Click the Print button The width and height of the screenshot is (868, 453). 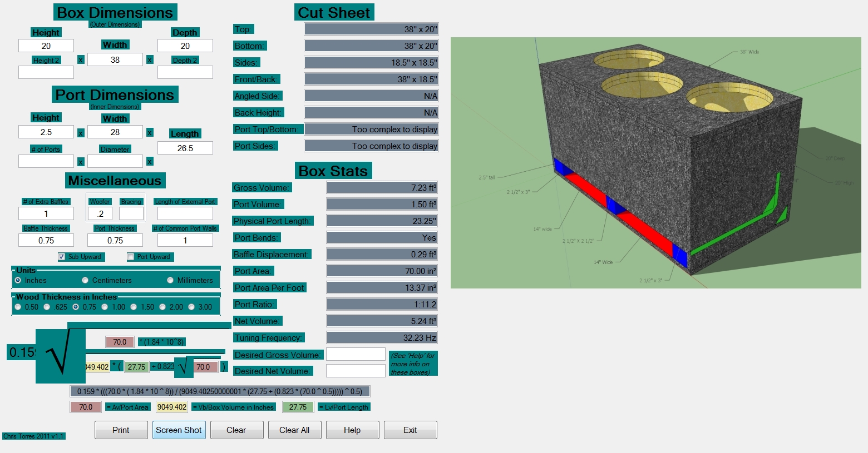121,430
